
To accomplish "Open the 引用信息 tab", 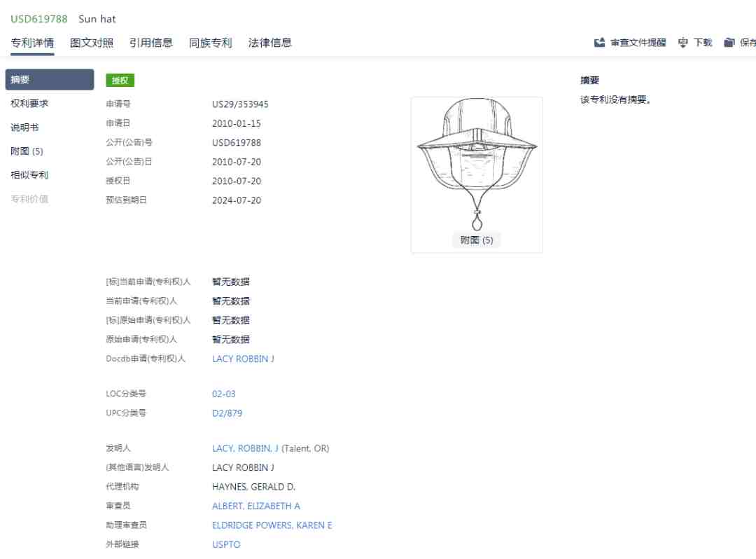I will pos(150,43).
